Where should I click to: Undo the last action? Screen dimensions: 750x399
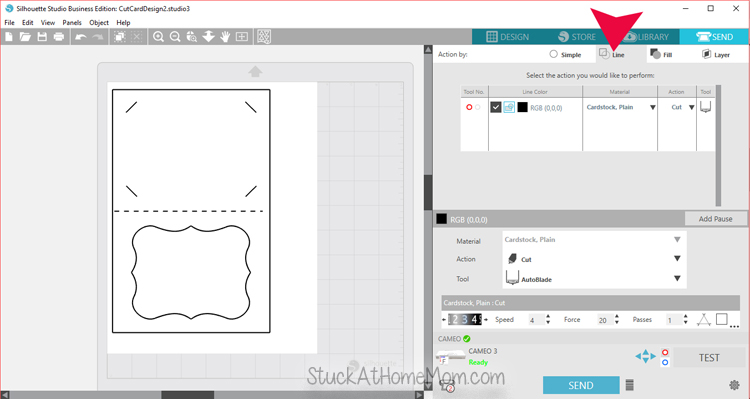click(81, 37)
